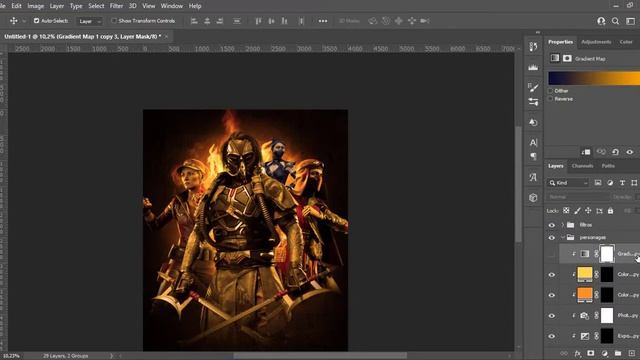Click align vertical centers icon
The image size is (640, 360).
tap(271, 21)
